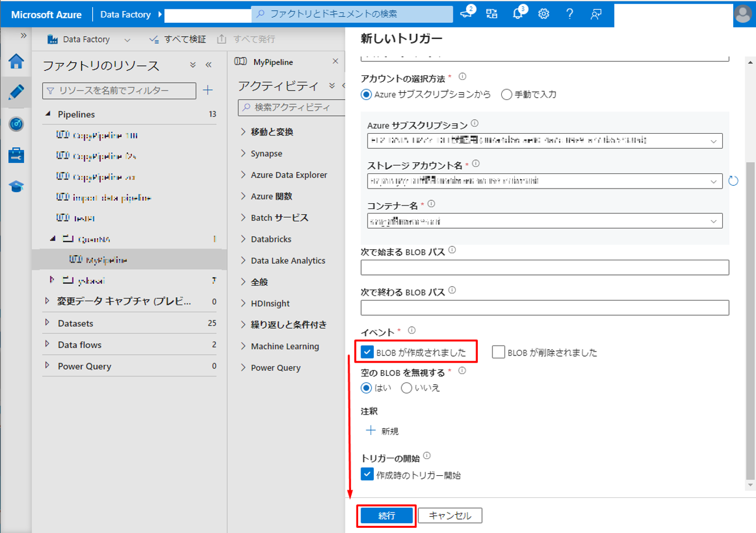Open the Home icon in left sidebar
Viewport: 756px width, 533px height.
[x=16, y=61]
